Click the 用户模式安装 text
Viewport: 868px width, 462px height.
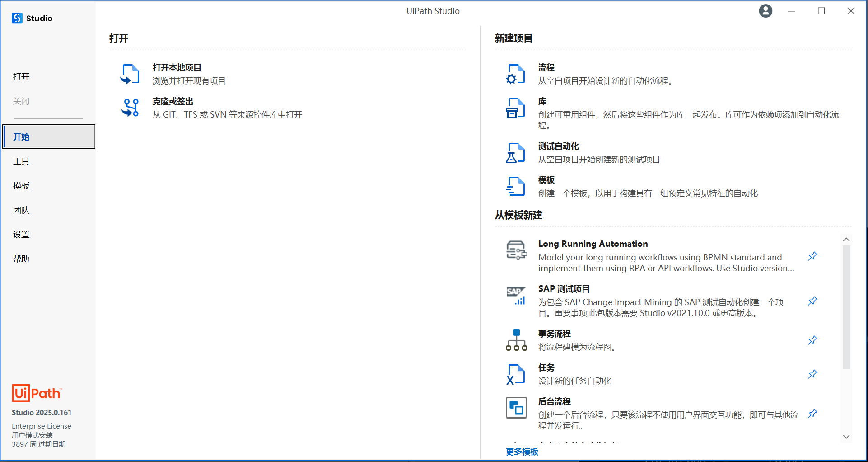click(32, 435)
